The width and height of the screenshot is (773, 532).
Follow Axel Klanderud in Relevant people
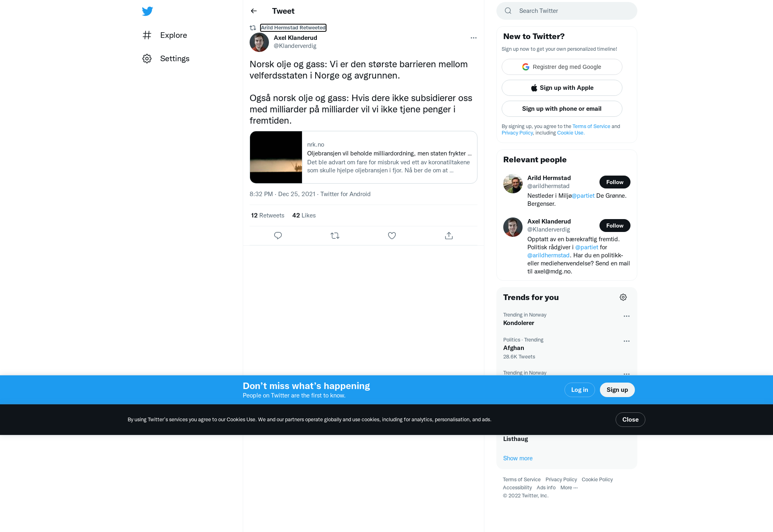tap(615, 226)
